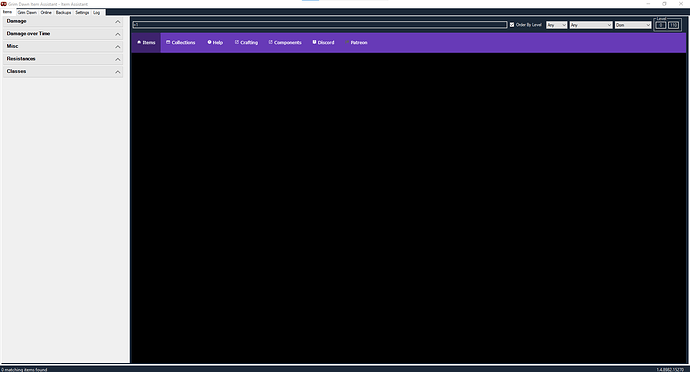
Task: Collapse the Damage over Time section
Action: pyautogui.click(x=117, y=34)
